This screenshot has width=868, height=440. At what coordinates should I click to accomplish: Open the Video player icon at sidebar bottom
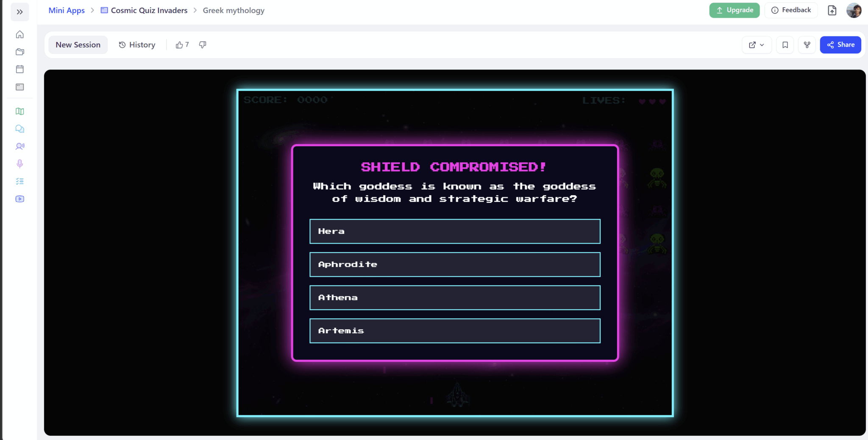pyautogui.click(x=19, y=199)
